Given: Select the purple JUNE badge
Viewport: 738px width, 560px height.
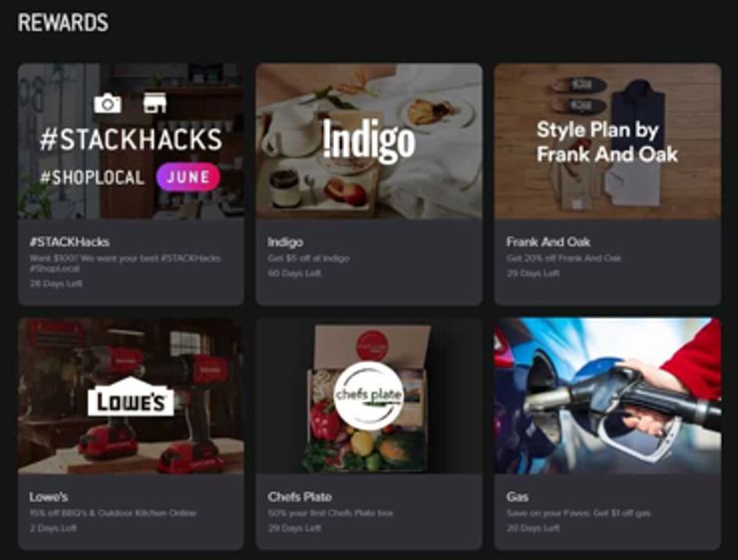Looking at the screenshot, I should tap(188, 176).
